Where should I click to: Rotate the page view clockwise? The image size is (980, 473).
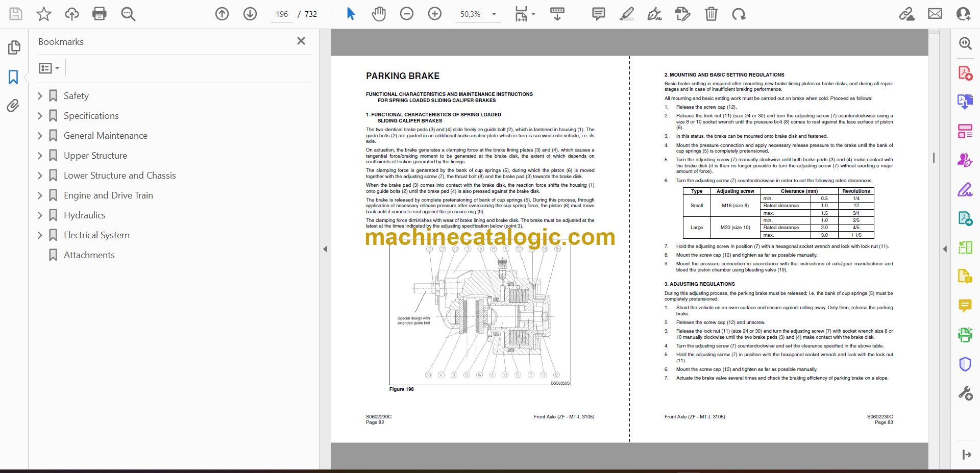tap(739, 14)
